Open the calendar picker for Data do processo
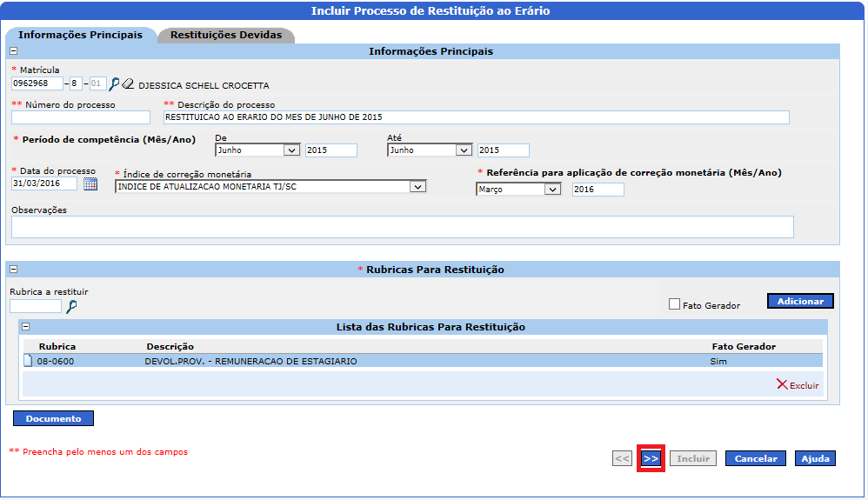This screenshot has width=868, height=500. pos(90,184)
